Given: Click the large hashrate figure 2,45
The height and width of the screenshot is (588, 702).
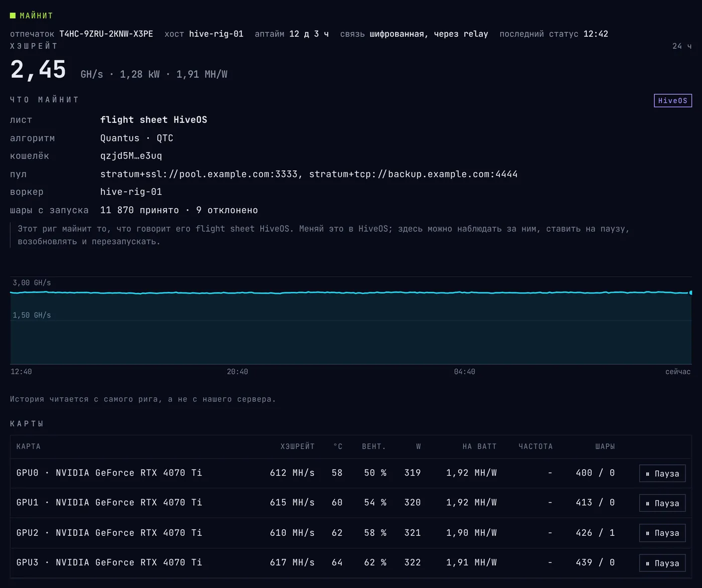Looking at the screenshot, I should 38,70.
